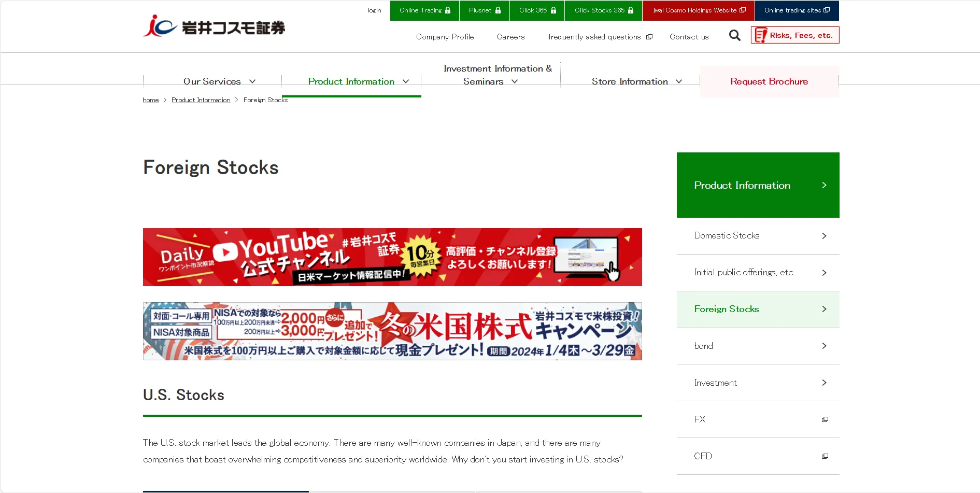Viewport: 980px width, 493px height.
Task: Open the YouTube official channel banner
Action: click(x=392, y=257)
